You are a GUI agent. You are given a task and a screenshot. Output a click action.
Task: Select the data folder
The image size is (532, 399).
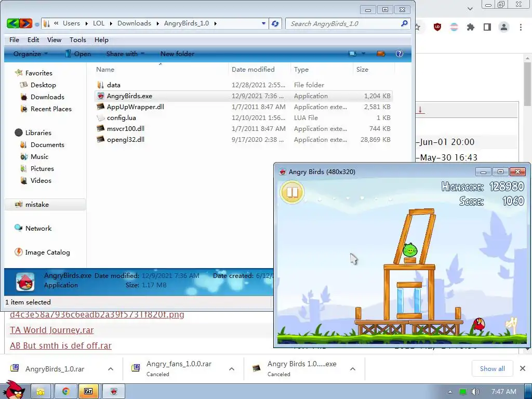(x=113, y=85)
